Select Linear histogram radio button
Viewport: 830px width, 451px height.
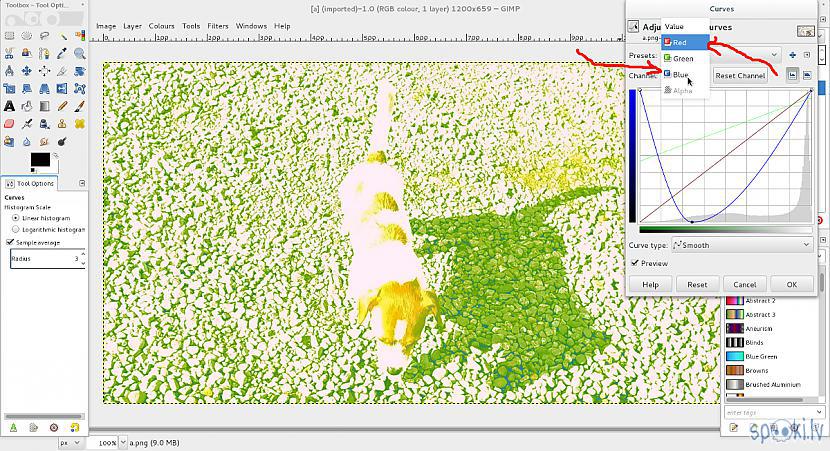click(x=15, y=218)
